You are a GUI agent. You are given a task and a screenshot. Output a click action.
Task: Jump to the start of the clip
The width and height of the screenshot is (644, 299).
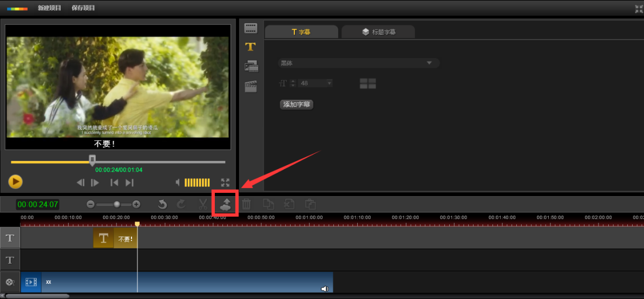pyautogui.click(x=114, y=183)
